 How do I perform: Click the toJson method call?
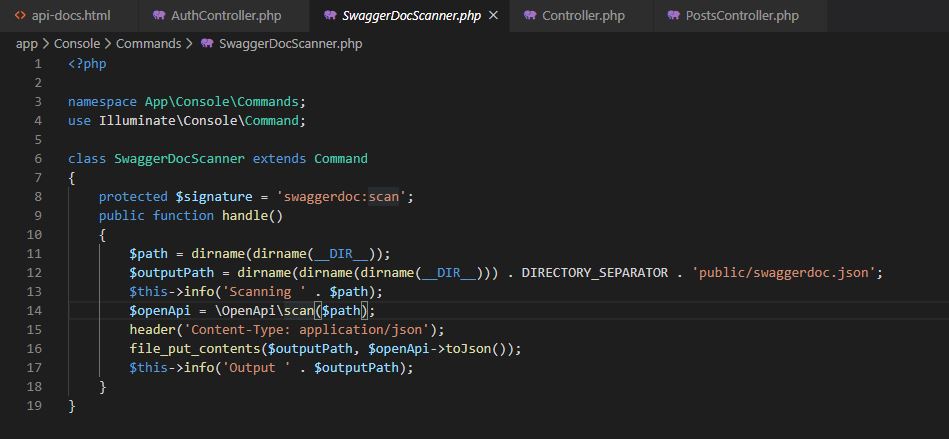point(468,349)
